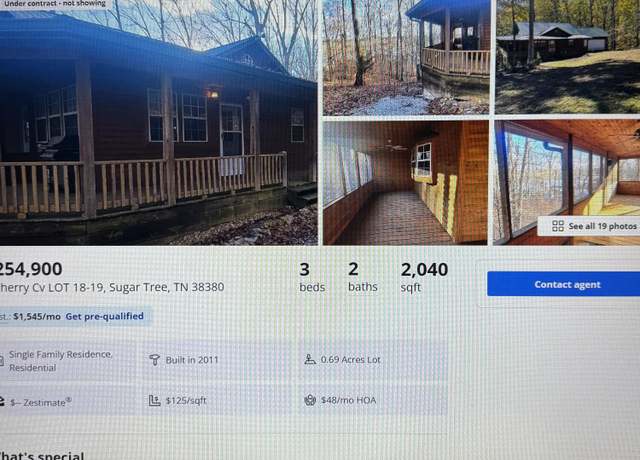Click the Get pre-qualified link
640x460 pixels.
(x=104, y=316)
